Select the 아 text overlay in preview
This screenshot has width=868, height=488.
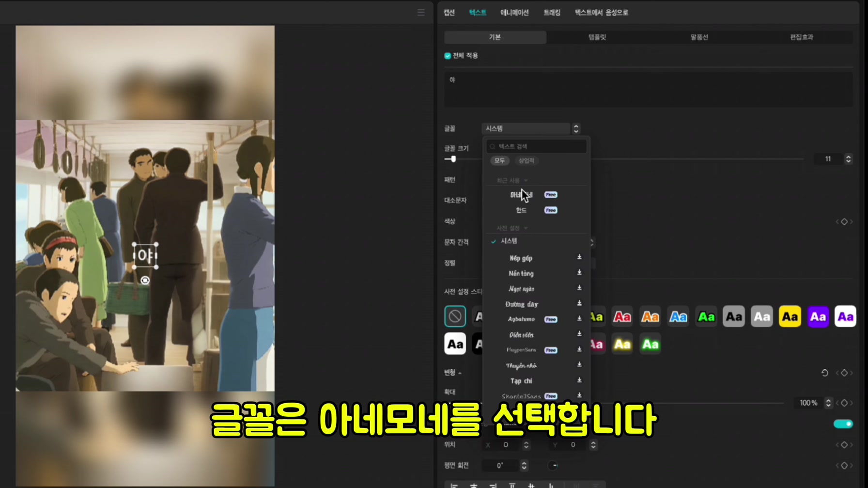145,255
